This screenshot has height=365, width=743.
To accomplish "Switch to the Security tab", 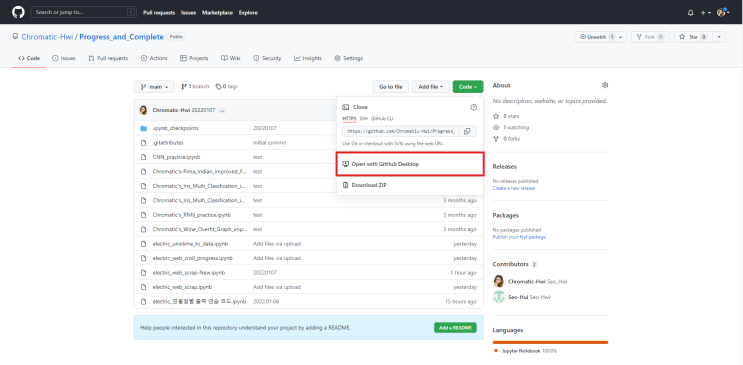I will (x=267, y=58).
